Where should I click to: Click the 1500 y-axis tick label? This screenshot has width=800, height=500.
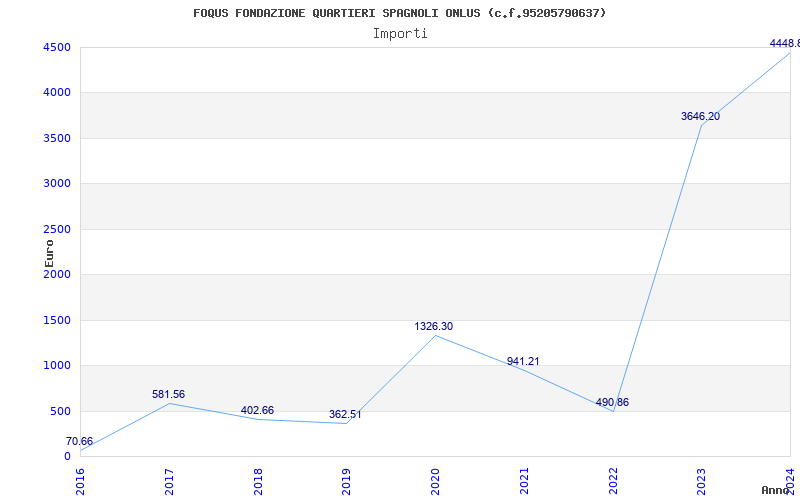(x=57, y=320)
